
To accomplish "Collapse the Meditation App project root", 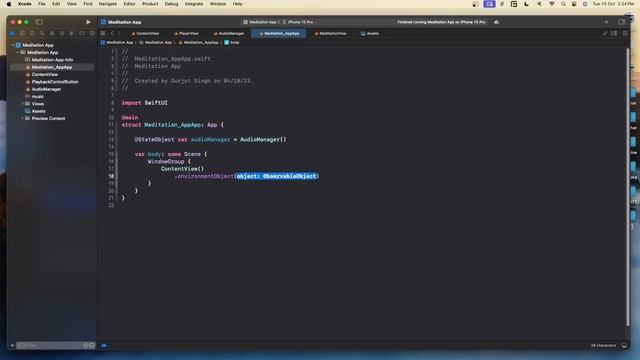I will pyautogui.click(x=13, y=45).
